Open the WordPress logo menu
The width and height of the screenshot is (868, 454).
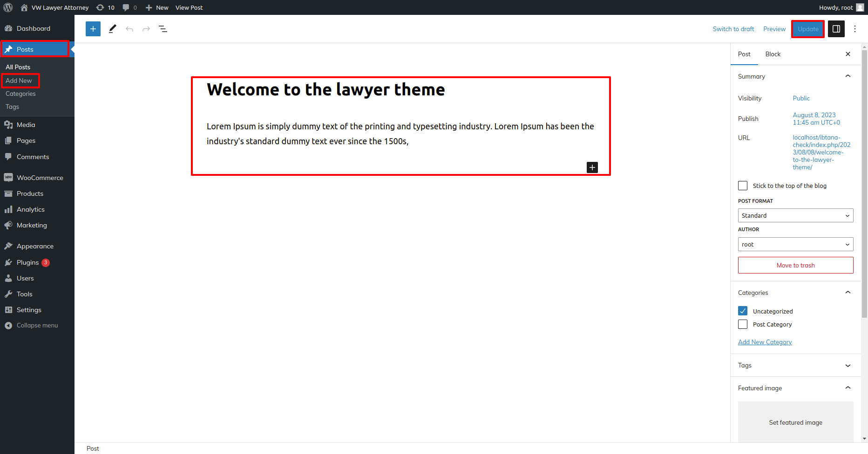(x=8, y=7)
